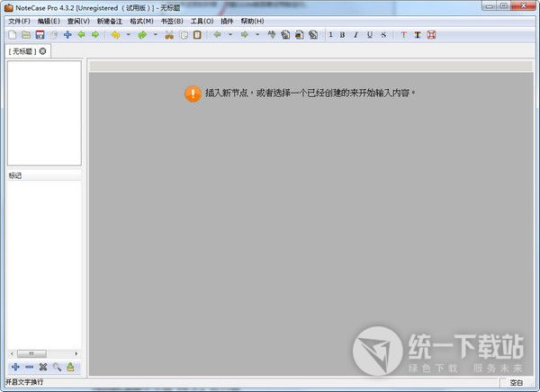Click the Save floppy disk icon
Image resolution: width=540 pixels, height=392 pixels.
point(40,35)
